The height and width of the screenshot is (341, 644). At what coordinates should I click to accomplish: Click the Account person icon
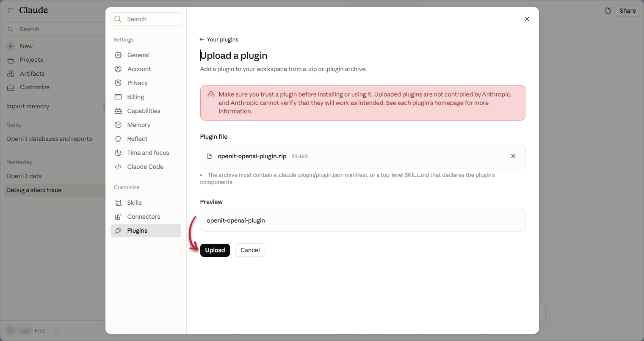pos(118,69)
